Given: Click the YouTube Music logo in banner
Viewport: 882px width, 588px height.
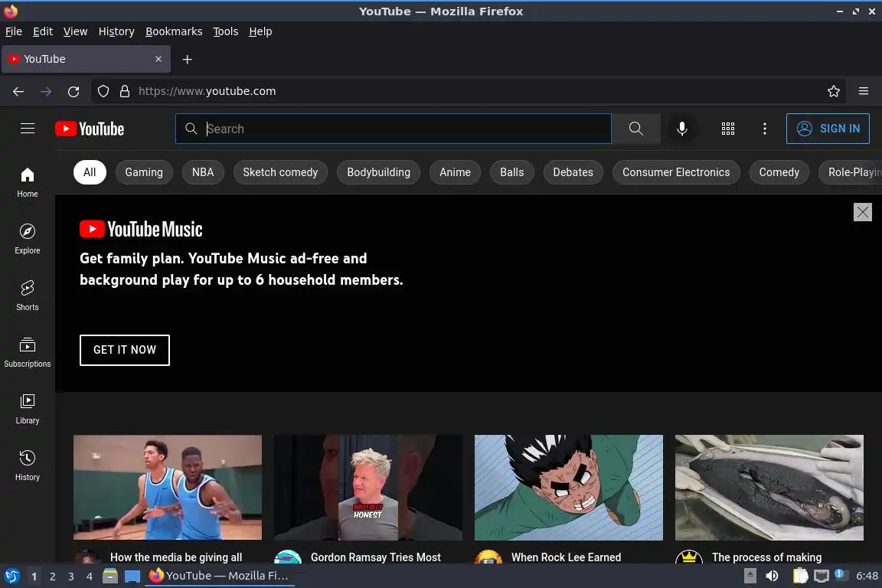Looking at the screenshot, I should click(141, 229).
